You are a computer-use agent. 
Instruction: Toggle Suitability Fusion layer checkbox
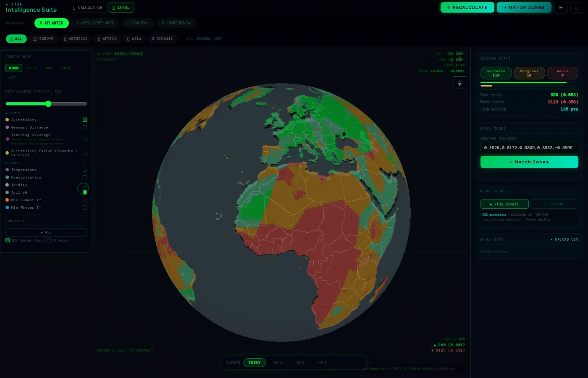pyautogui.click(x=85, y=153)
